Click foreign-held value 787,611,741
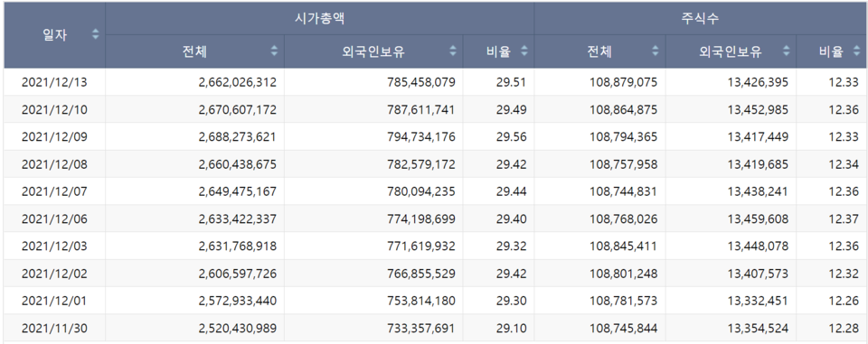Screen dimensions: 868x344 tap(422, 109)
